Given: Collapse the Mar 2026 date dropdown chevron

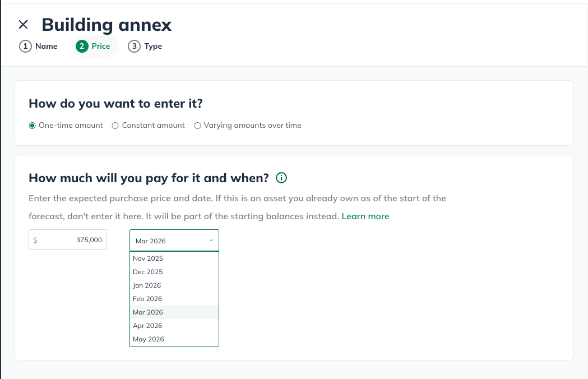Looking at the screenshot, I should [x=211, y=241].
